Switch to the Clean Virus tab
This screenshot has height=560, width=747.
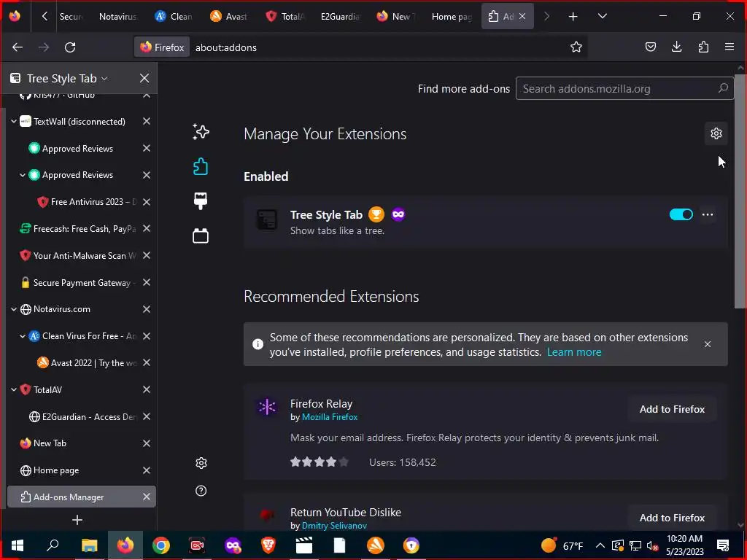[x=174, y=17]
